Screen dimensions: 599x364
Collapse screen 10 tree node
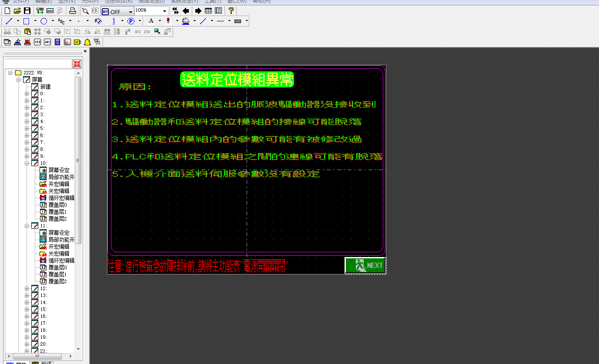(27, 163)
